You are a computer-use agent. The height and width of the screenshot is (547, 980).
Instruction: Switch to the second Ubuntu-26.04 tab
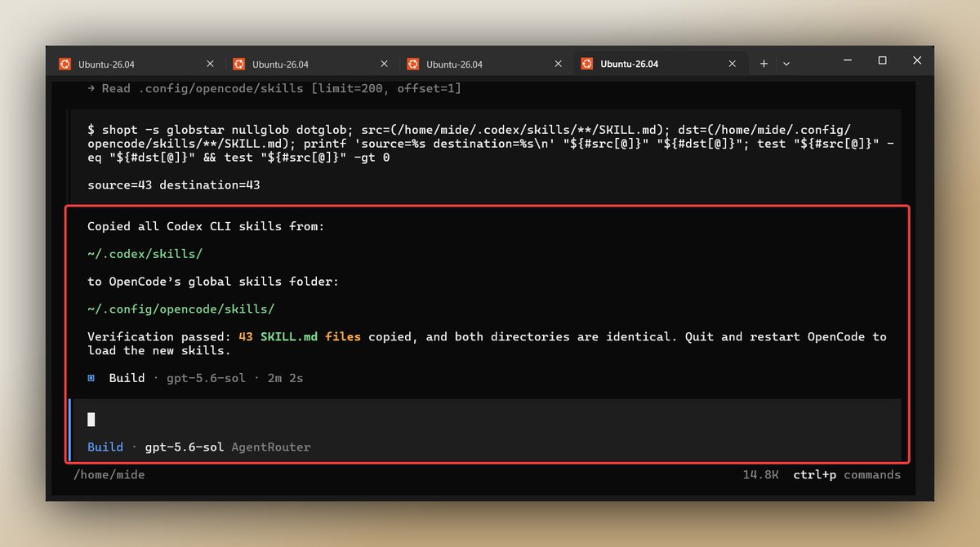coord(312,64)
